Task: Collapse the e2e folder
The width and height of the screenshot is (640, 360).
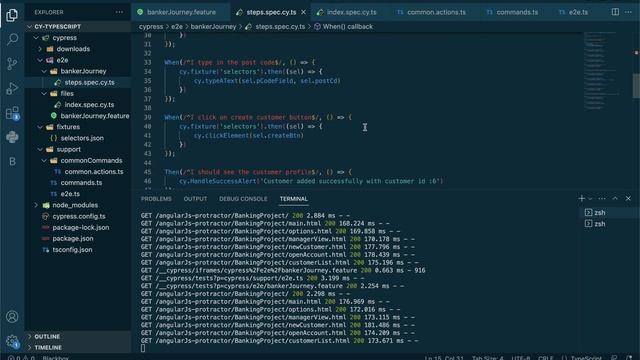Action: 78,60
